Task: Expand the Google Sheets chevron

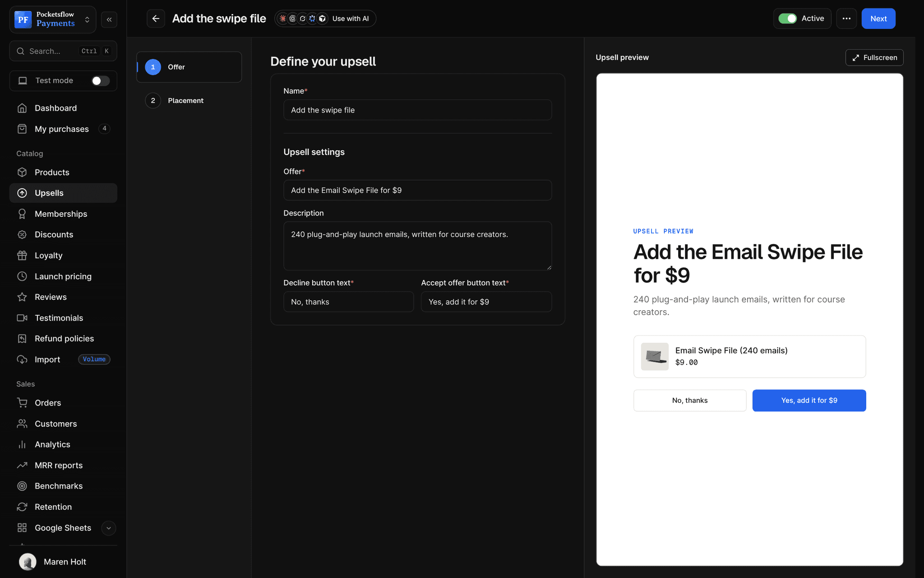Action: pos(109,528)
